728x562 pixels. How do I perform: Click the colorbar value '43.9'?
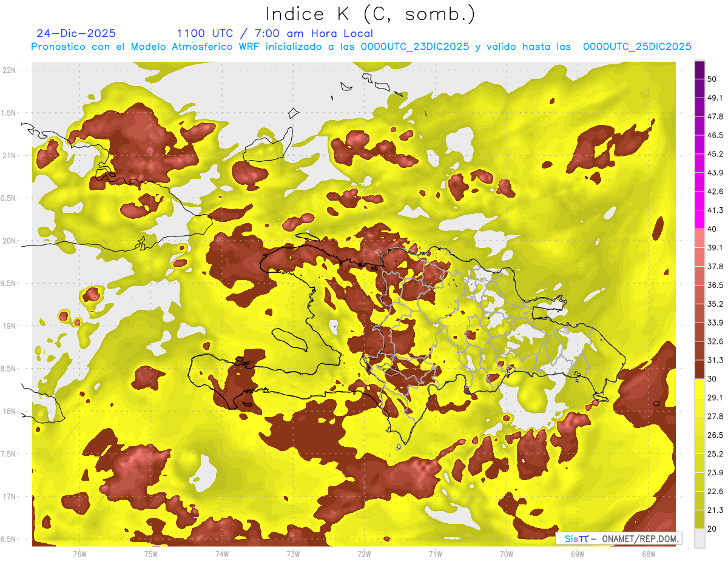[715, 173]
